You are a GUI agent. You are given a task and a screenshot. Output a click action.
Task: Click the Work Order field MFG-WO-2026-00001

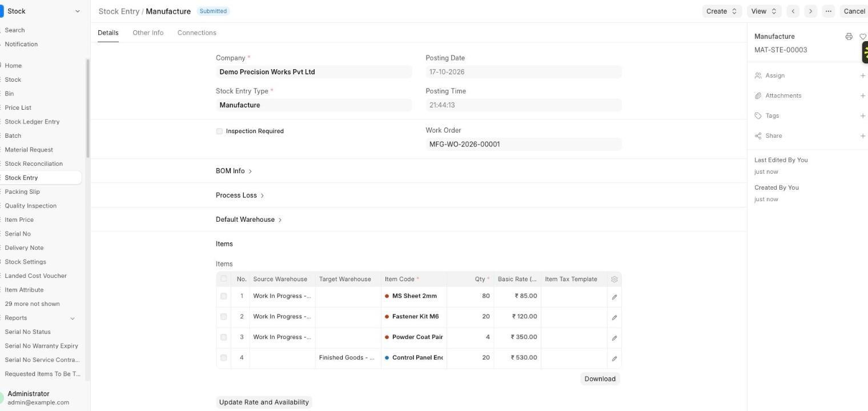[523, 144]
